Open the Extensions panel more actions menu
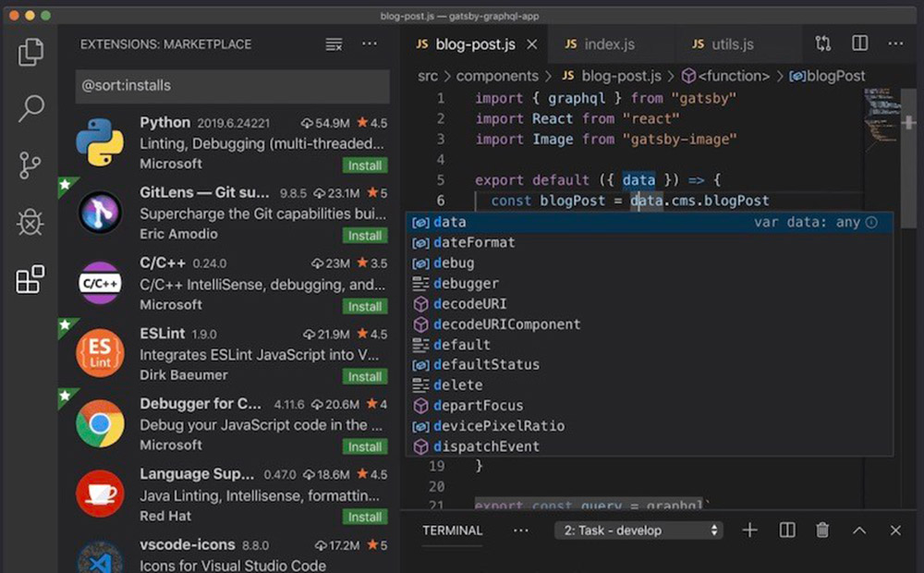Image resolution: width=924 pixels, height=573 pixels. [x=370, y=44]
